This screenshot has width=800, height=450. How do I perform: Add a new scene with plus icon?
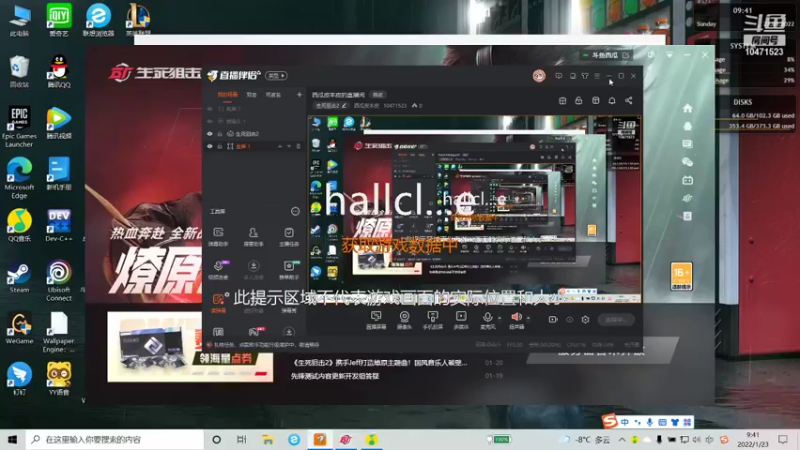pyautogui.click(x=299, y=94)
